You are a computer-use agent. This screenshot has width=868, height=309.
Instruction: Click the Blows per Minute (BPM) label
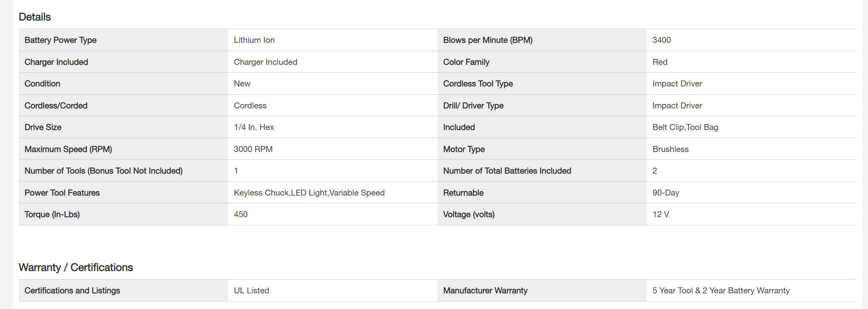pyautogui.click(x=487, y=40)
